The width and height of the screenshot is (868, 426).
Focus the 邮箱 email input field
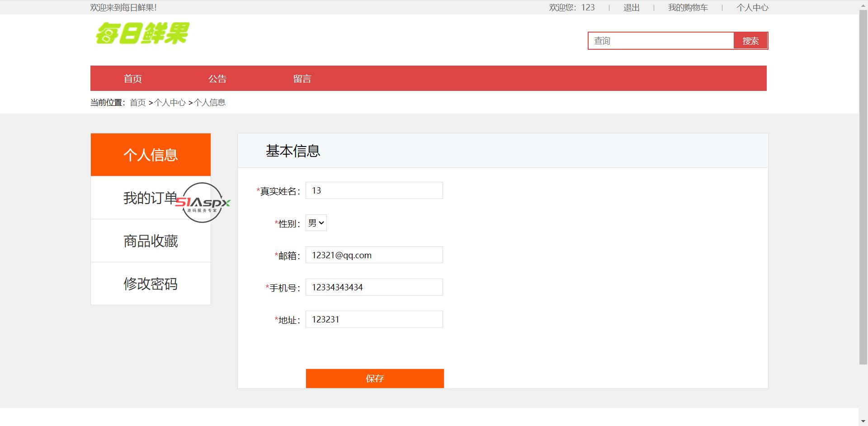pos(374,255)
